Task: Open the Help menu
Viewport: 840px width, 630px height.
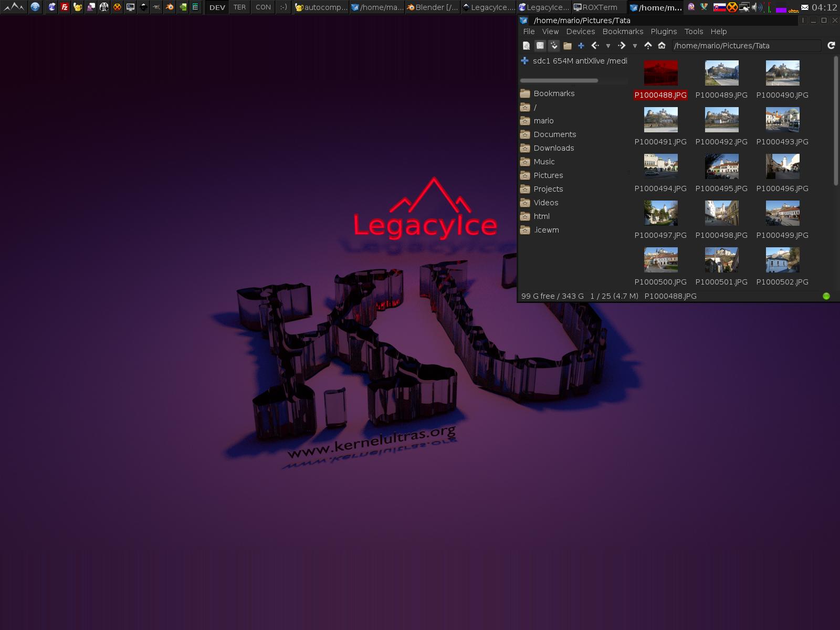Action: tap(718, 31)
